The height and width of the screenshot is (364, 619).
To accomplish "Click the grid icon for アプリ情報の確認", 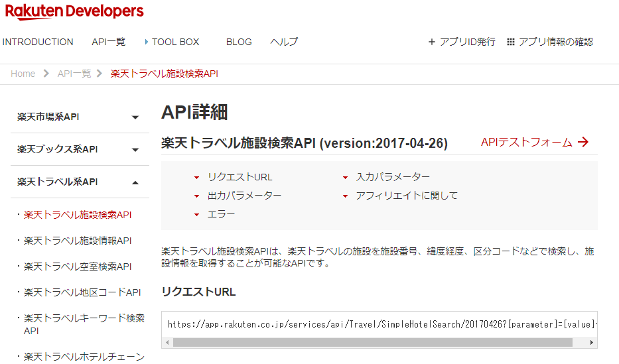I will pos(510,42).
